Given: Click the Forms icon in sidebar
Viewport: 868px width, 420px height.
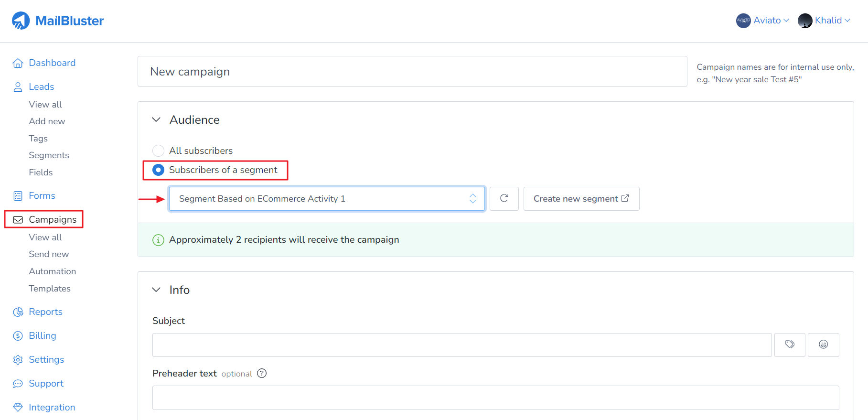Looking at the screenshot, I should (x=18, y=196).
